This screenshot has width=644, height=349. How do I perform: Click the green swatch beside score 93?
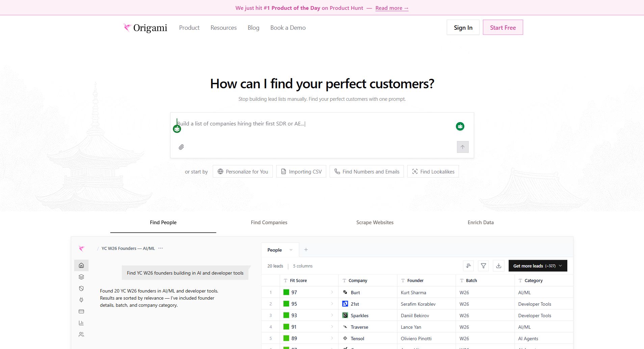pos(286,315)
